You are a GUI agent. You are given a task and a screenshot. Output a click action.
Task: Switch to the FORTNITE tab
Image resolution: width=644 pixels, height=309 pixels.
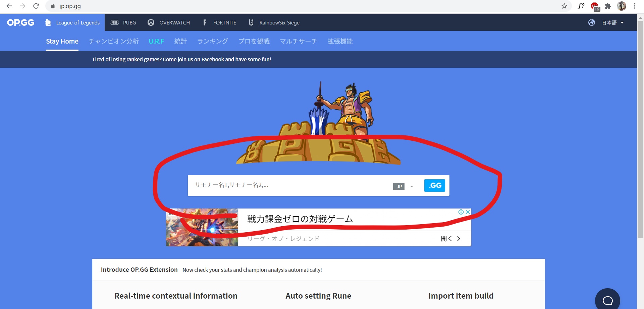tap(219, 22)
